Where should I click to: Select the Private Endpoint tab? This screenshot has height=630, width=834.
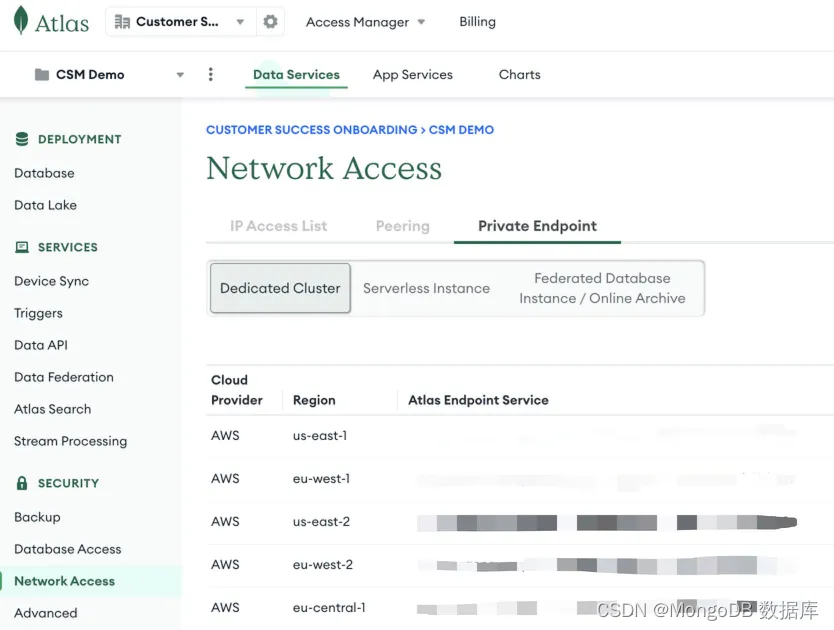(x=537, y=226)
